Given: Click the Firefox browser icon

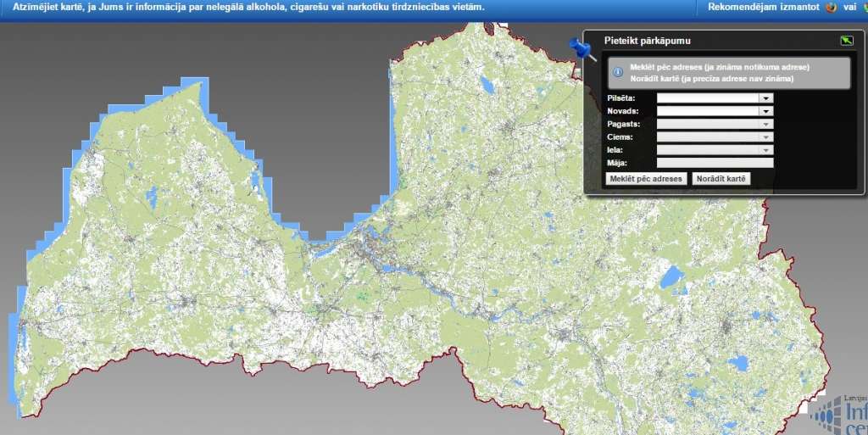Looking at the screenshot, I should (x=831, y=7).
